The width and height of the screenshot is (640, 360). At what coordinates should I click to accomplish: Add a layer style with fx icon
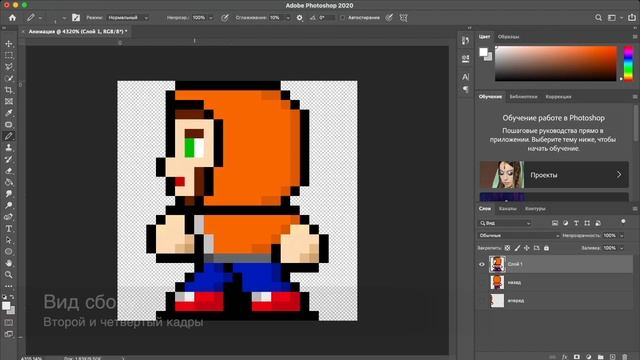(564, 357)
